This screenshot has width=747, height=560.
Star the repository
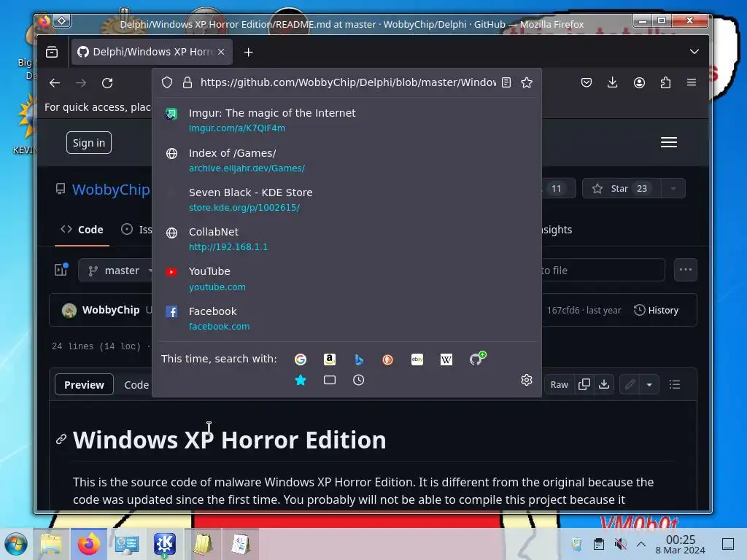click(622, 189)
